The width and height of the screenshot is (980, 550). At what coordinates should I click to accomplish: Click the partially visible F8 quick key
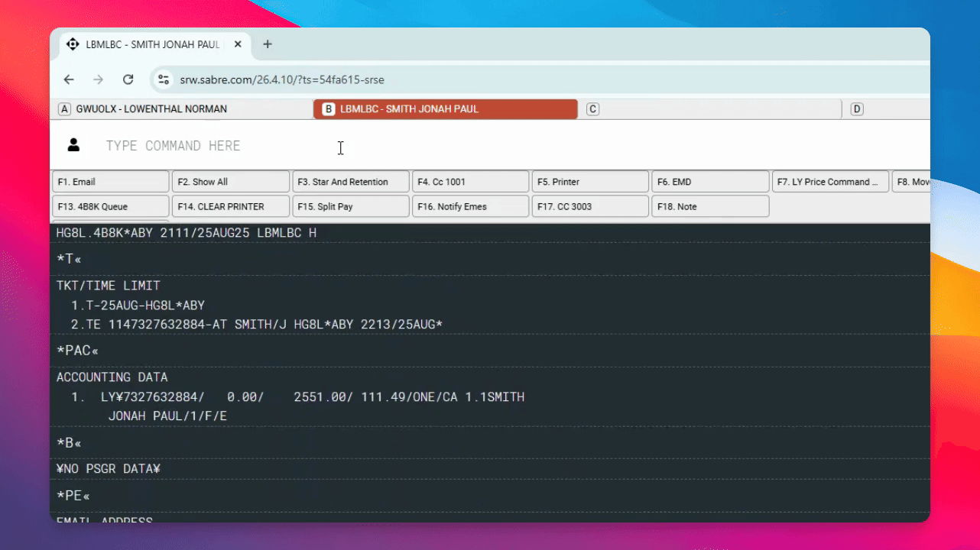(x=911, y=182)
